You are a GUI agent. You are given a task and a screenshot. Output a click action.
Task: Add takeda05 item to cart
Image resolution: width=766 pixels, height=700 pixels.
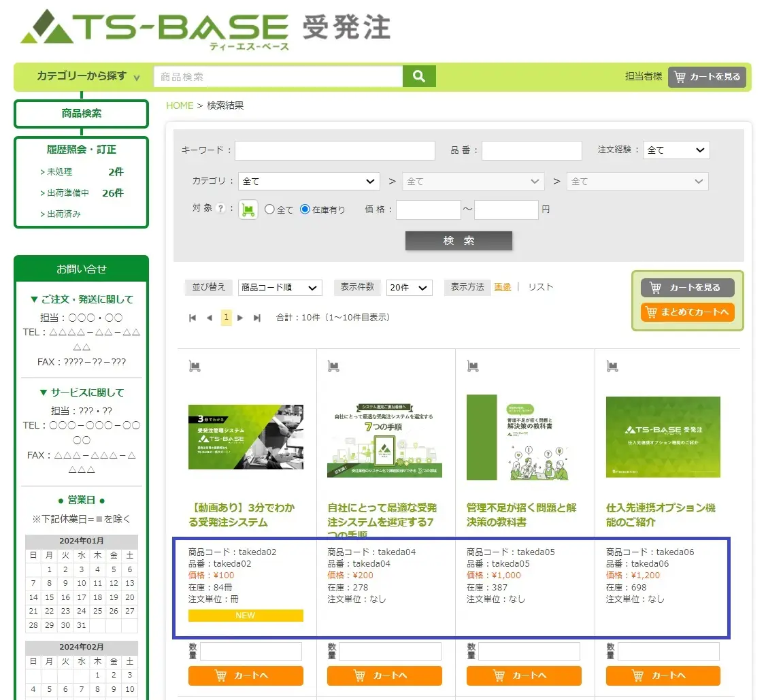[x=524, y=676]
